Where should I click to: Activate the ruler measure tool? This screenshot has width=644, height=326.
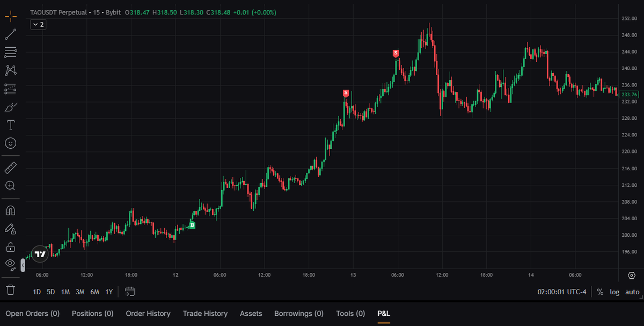pyautogui.click(x=11, y=168)
